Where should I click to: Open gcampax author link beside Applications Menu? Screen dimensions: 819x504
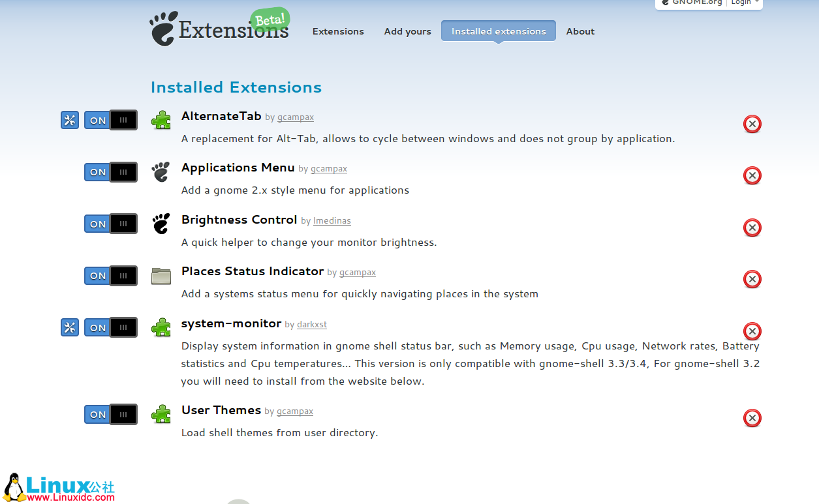tap(329, 169)
